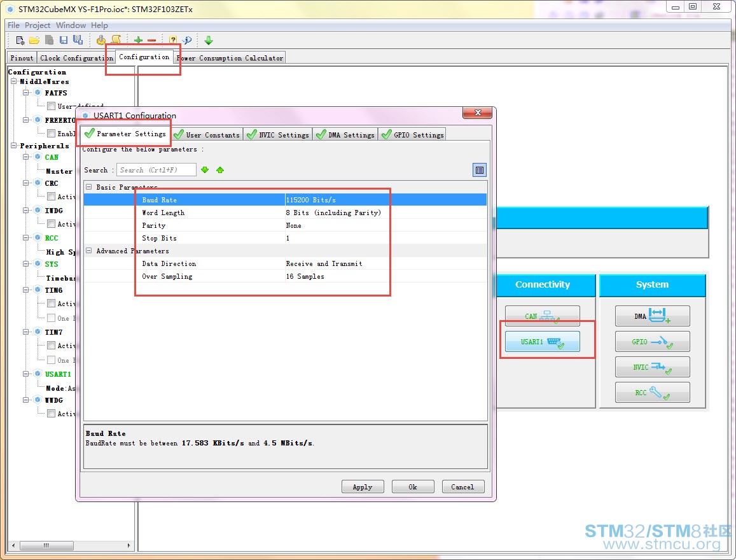Collapse the USART1 tree node
This screenshot has height=560, width=736.
26,374
